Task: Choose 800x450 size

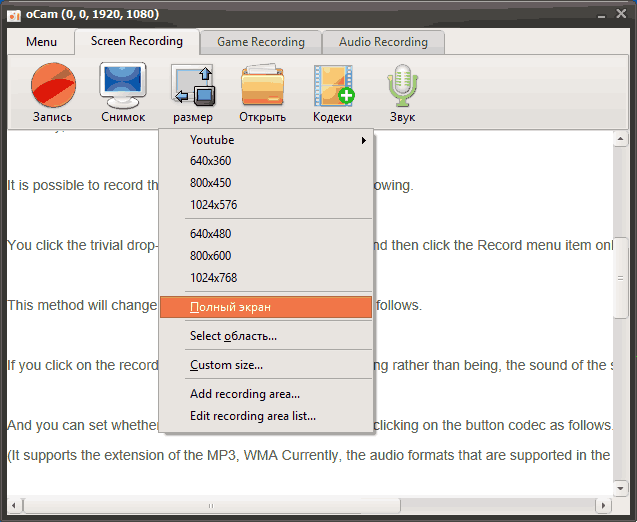Action: 266,183
